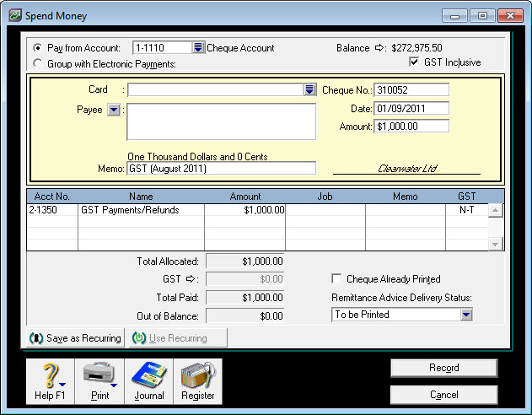
Task: Open Remittance Advice Delivery Status dropdown
Action: coord(466,315)
